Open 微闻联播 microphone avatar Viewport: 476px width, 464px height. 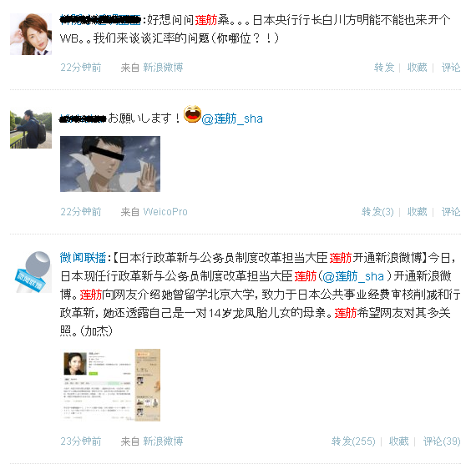(33, 272)
